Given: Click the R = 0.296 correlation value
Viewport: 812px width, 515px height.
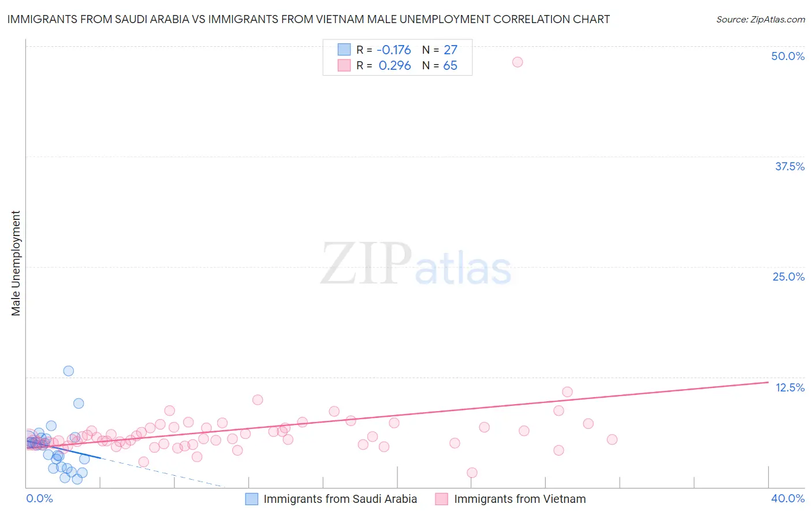Looking at the screenshot, I should pyautogui.click(x=383, y=65).
